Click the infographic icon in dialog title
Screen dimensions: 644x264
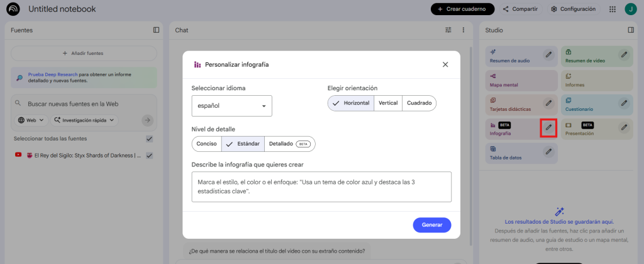[x=197, y=64]
